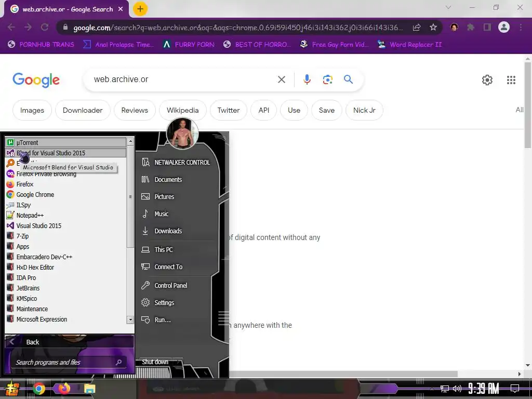Click the share page icon in address bar
Screen dimensions: 532x399
[417, 27]
